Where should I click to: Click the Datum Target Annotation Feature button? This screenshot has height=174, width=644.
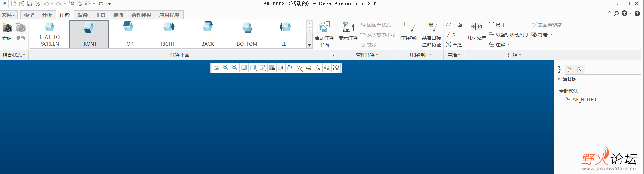point(431,34)
